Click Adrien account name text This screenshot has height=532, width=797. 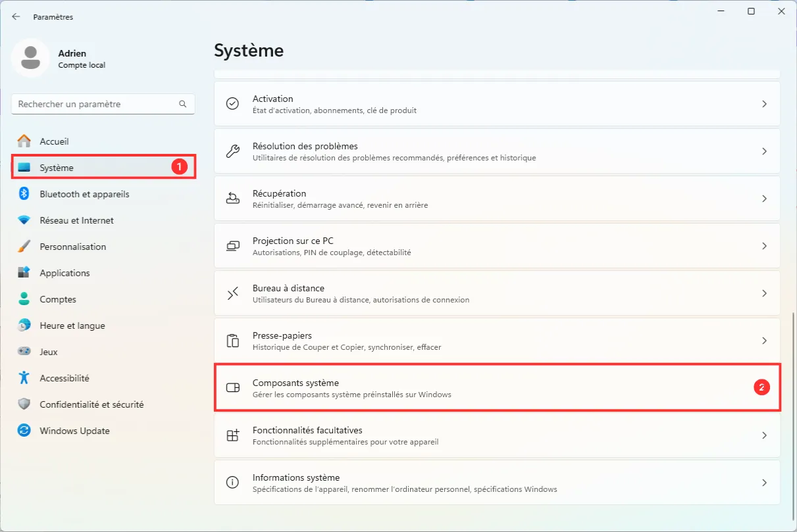click(72, 53)
